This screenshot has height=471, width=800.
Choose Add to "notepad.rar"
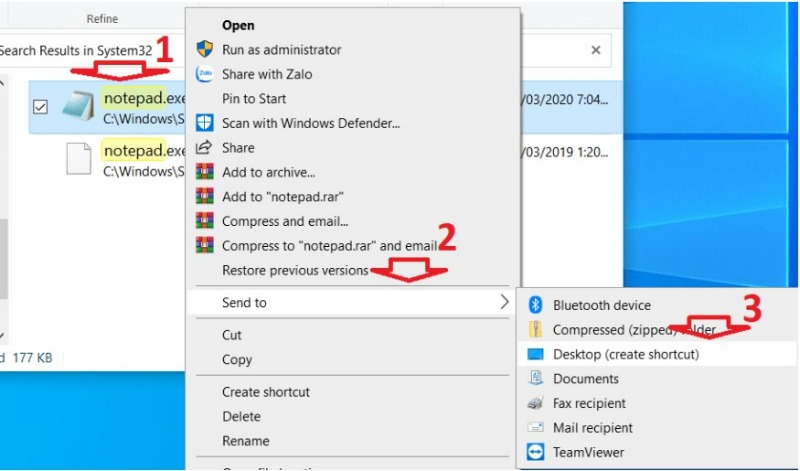(x=283, y=196)
